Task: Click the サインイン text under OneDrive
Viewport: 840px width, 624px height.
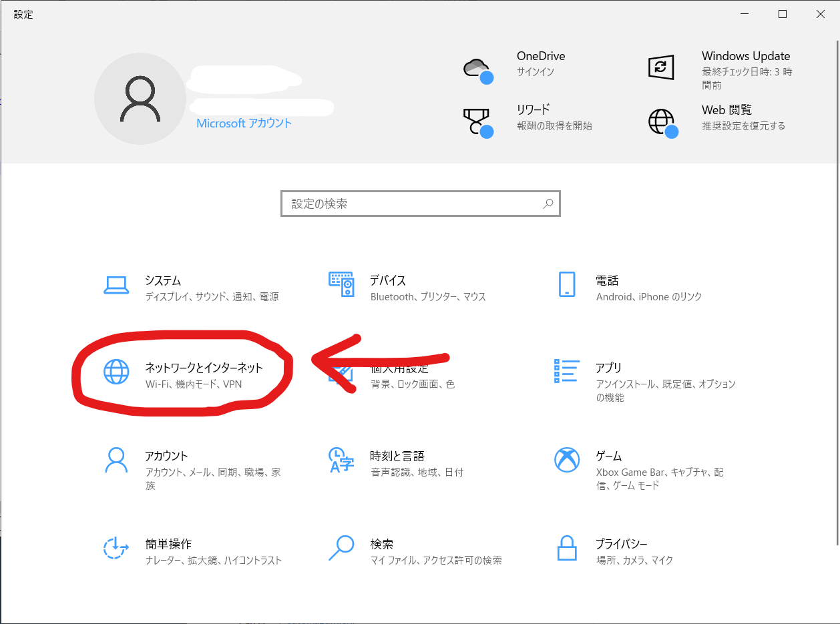Action: pos(536,72)
